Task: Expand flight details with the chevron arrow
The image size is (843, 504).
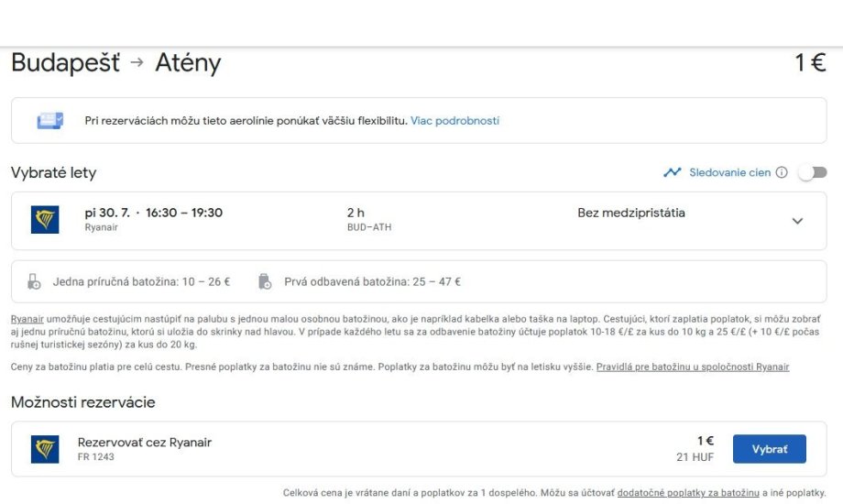Action: pyautogui.click(x=797, y=221)
